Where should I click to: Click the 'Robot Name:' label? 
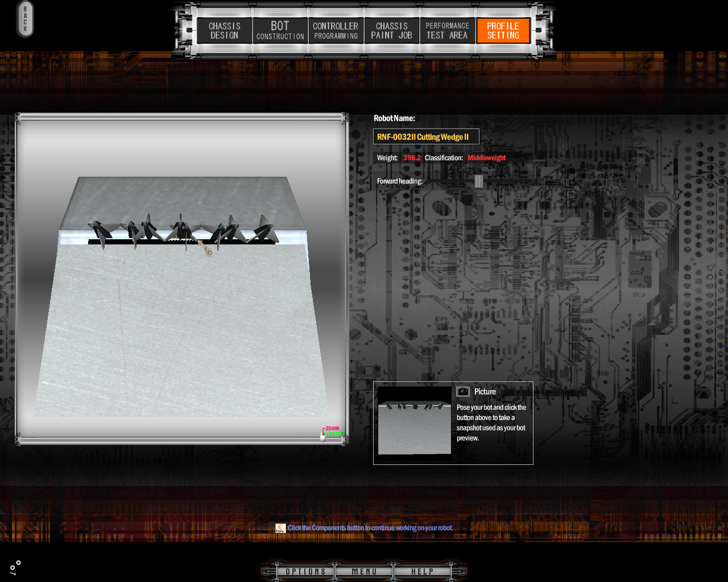pyautogui.click(x=394, y=118)
